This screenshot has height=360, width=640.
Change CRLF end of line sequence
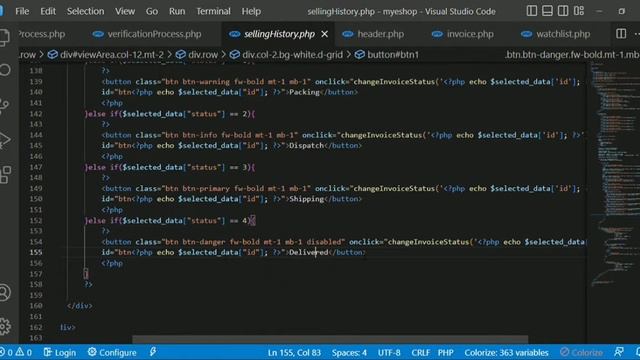[x=420, y=352]
